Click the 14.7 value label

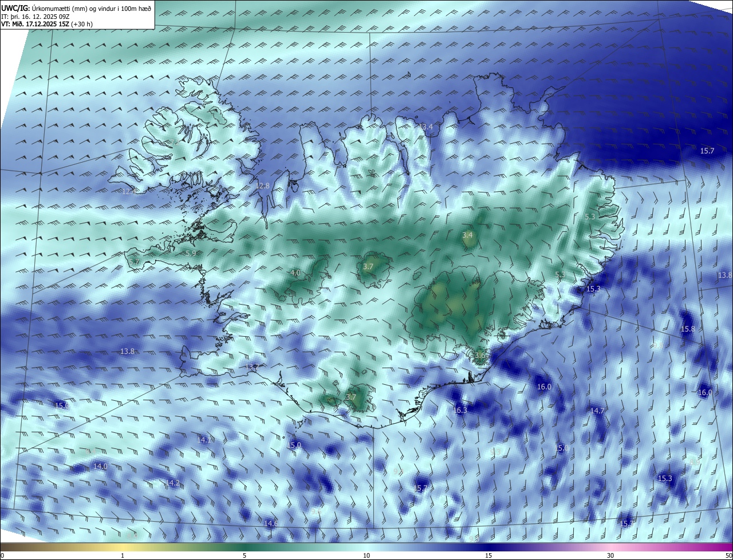pos(597,411)
